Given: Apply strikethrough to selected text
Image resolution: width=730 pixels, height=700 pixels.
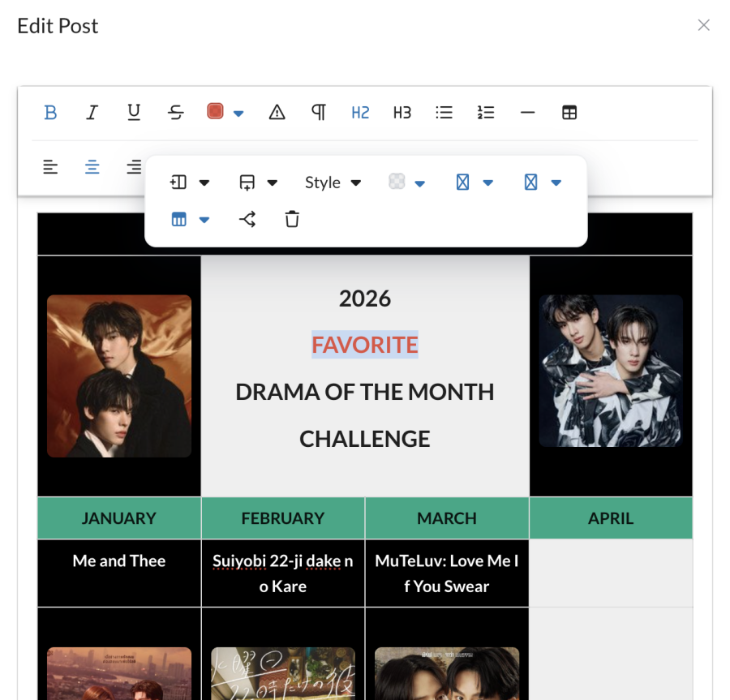Looking at the screenshot, I should 176,113.
